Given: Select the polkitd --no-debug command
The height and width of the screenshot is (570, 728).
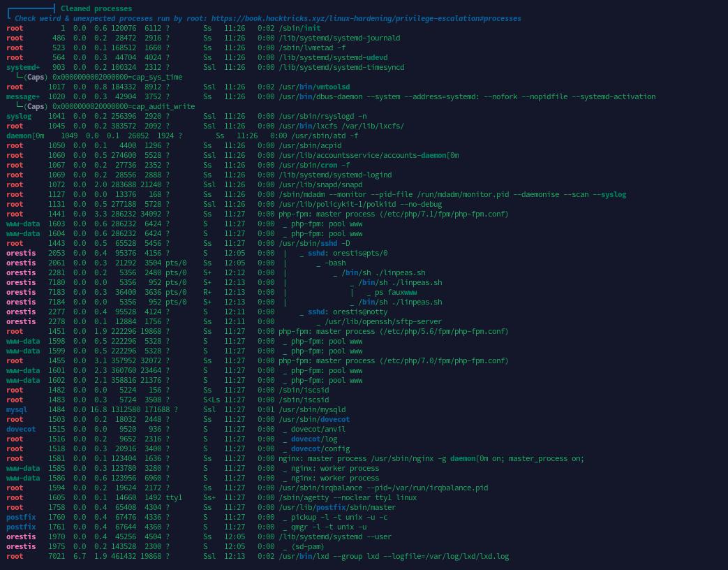Looking at the screenshot, I should pos(360,204).
